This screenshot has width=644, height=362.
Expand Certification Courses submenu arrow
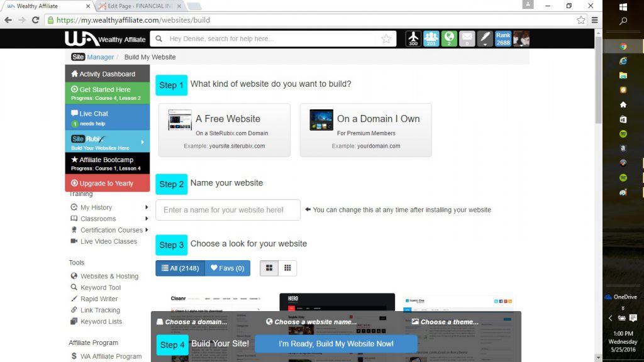tap(147, 230)
